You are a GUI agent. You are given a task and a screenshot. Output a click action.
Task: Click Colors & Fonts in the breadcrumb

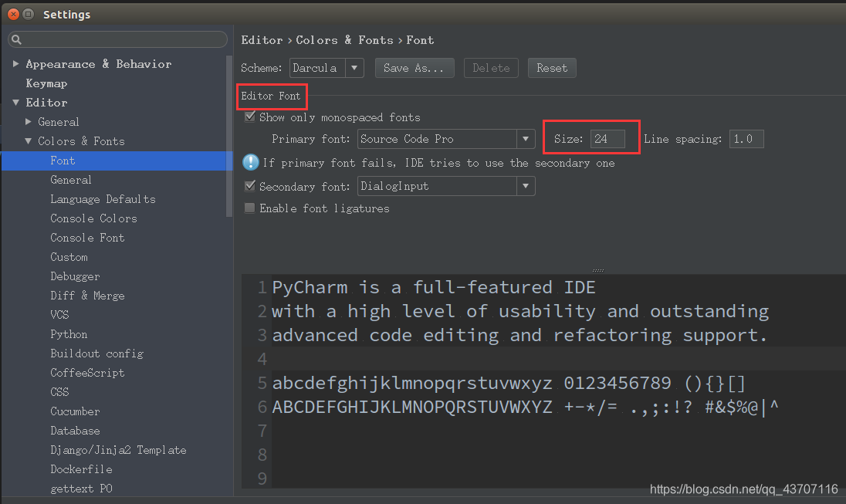344,40
